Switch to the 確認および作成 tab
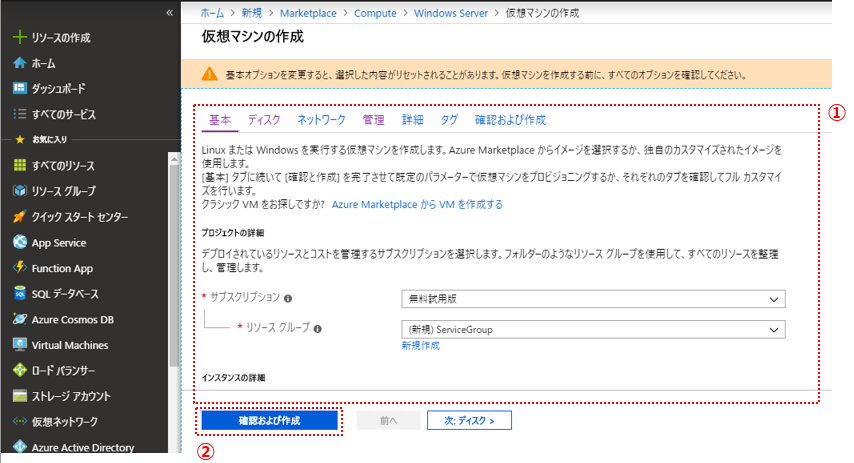This screenshot has width=854, height=463. tap(510, 120)
